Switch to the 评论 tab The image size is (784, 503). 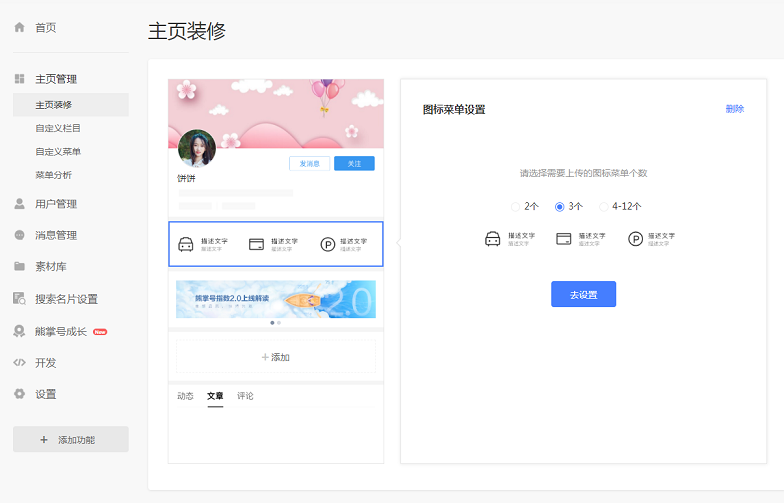pyautogui.click(x=245, y=396)
